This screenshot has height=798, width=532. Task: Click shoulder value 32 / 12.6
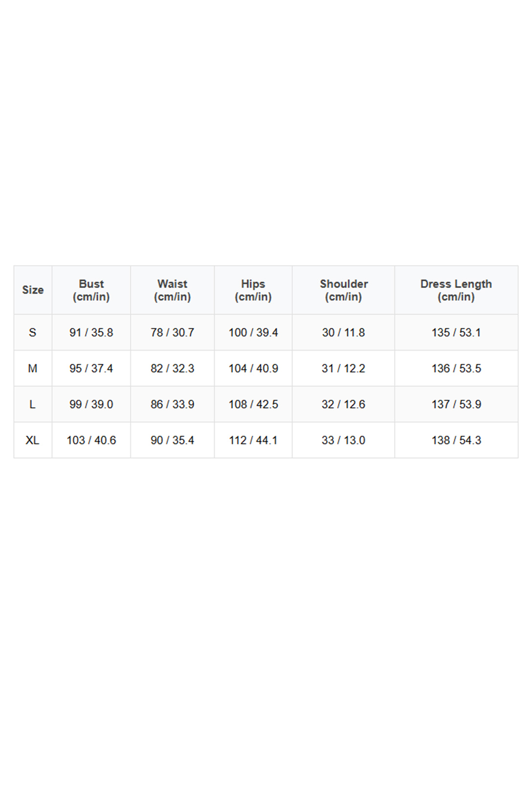click(343, 404)
